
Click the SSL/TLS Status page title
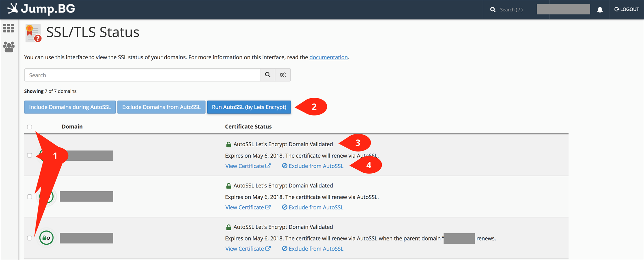tap(93, 32)
